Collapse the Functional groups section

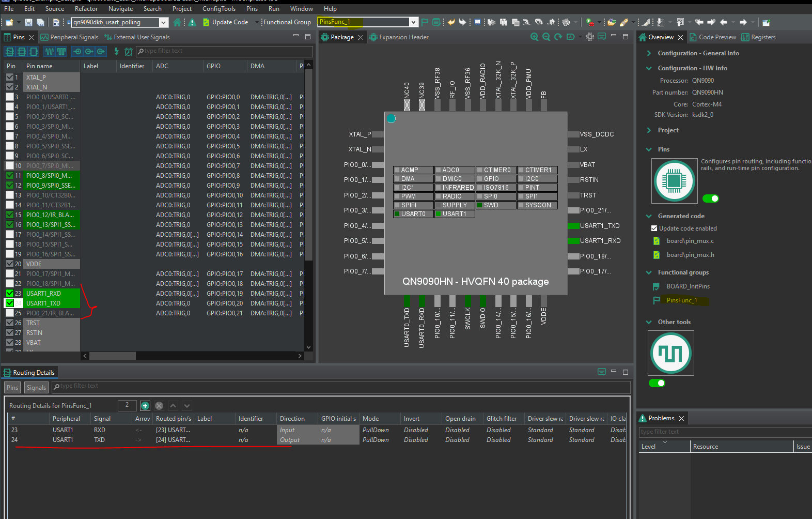649,272
